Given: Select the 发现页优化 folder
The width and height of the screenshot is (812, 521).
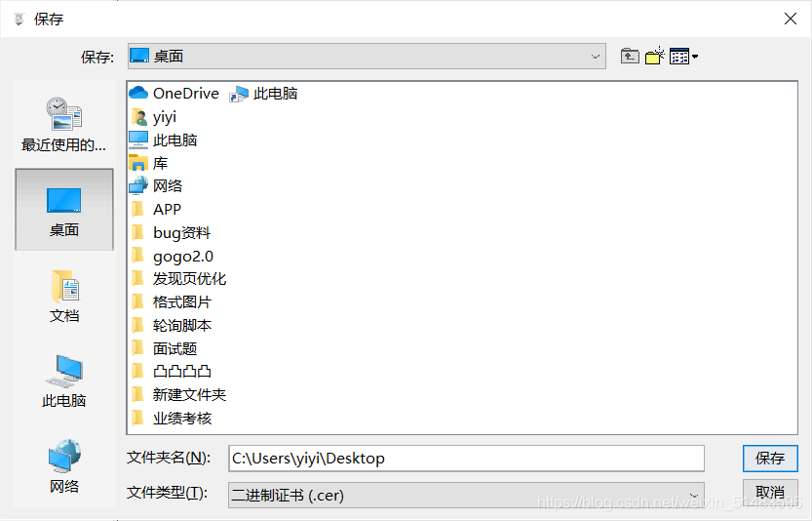Looking at the screenshot, I should [x=178, y=279].
